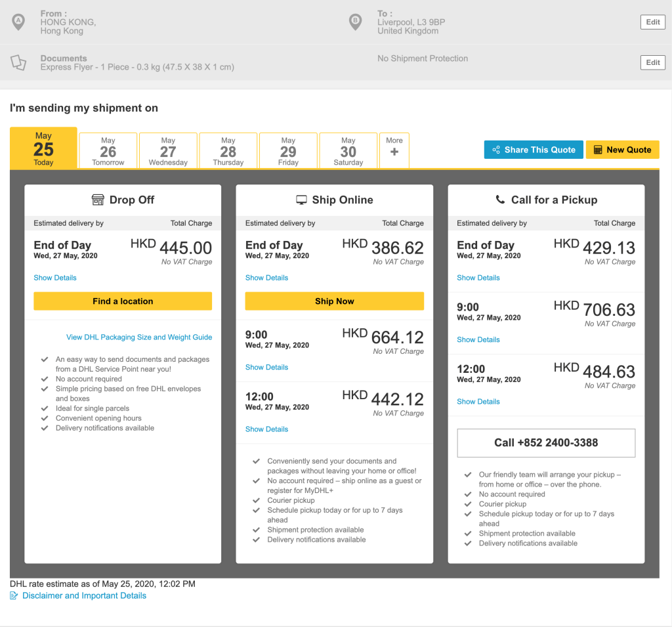Click the origin location pin icon A
Screen dimensions: 672x627
pyautogui.click(x=18, y=22)
